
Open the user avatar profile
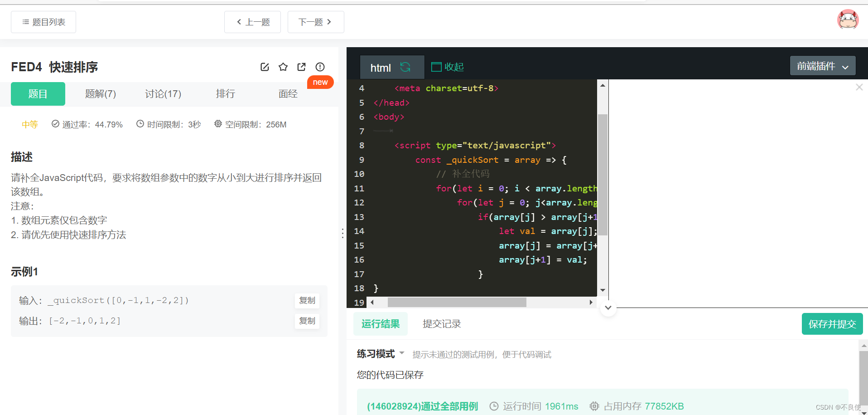click(847, 20)
